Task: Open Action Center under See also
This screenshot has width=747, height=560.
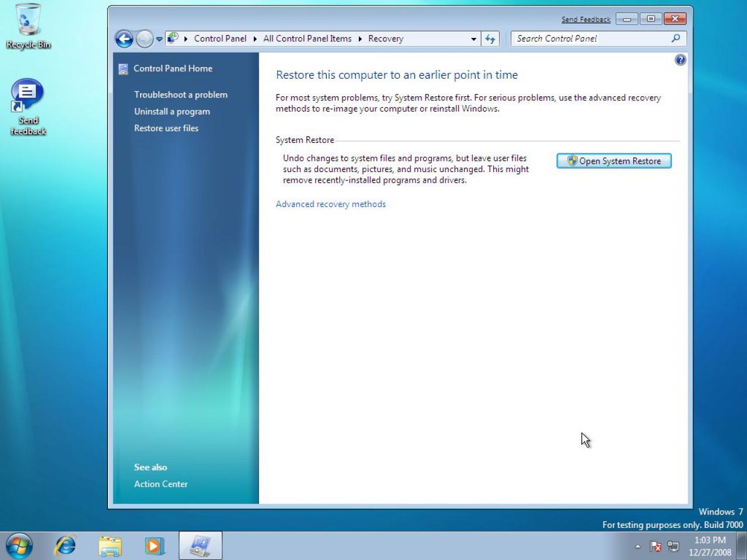Action: point(161,484)
